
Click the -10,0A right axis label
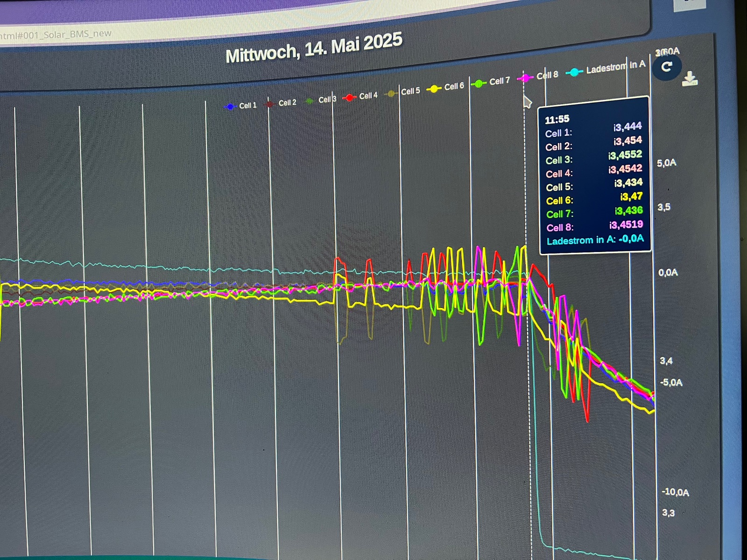click(675, 492)
